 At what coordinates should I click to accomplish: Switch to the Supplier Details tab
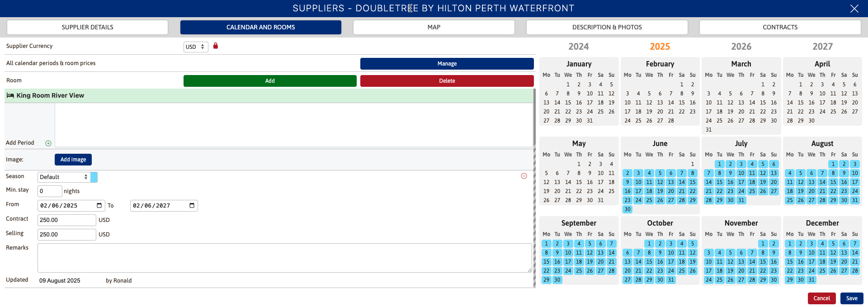pyautogui.click(x=87, y=27)
